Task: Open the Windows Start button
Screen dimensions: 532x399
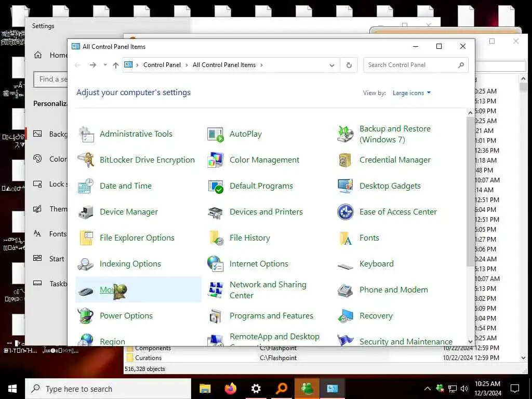Action: pyautogui.click(x=12, y=389)
